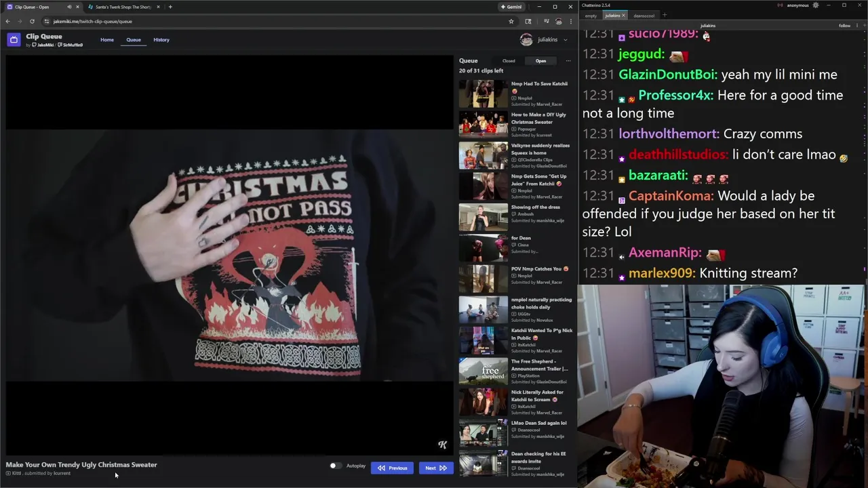
Task: Select the 'Showing off the dress' clip
Action: tap(517, 218)
